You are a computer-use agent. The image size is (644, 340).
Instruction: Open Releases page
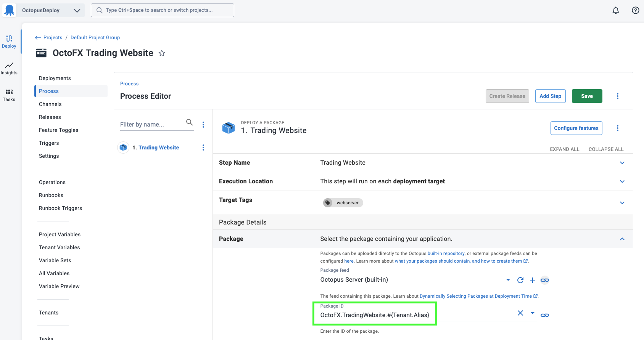click(x=50, y=117)
